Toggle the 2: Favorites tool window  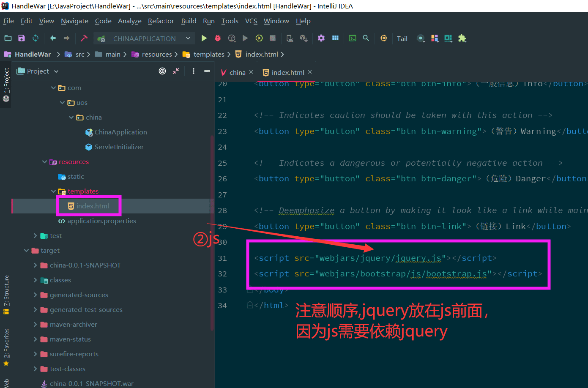click(6, 347)
